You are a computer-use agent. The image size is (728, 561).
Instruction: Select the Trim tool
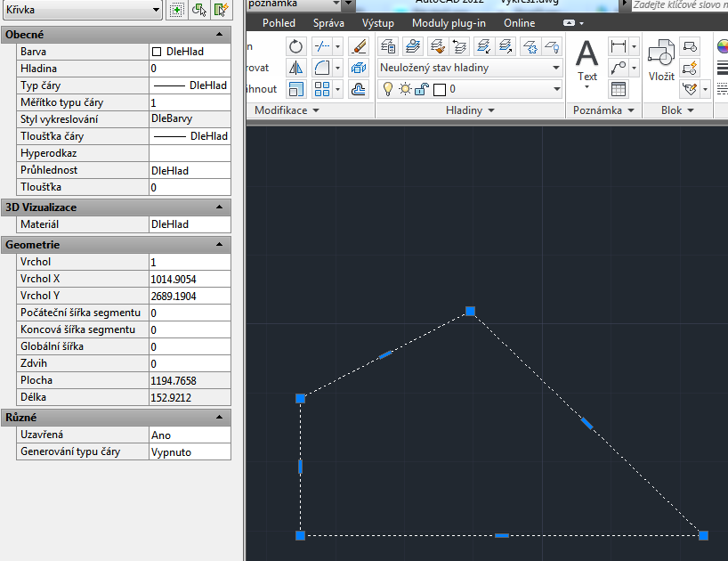[322, 46]
